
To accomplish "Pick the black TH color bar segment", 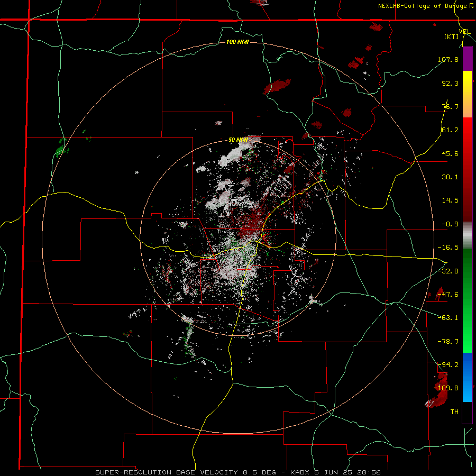I will [467, 412].
